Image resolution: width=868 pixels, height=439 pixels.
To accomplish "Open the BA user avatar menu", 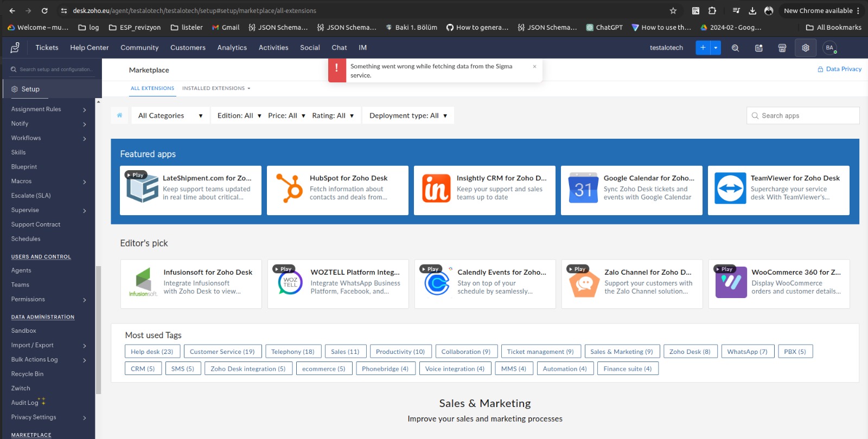I will click(829, 48).
